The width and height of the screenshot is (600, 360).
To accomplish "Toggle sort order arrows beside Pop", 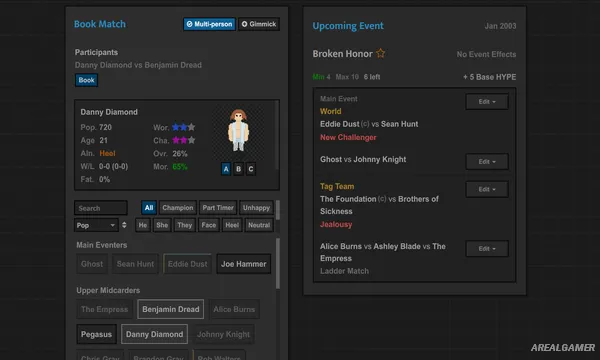I will pyautogui.click(x=124, y=225).
